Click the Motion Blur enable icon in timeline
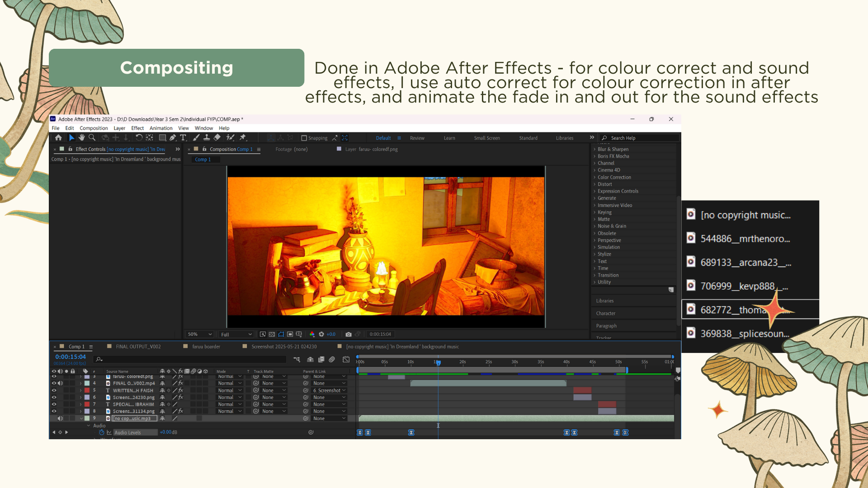This screenshot has height=488, width=868. pos(332,360)
